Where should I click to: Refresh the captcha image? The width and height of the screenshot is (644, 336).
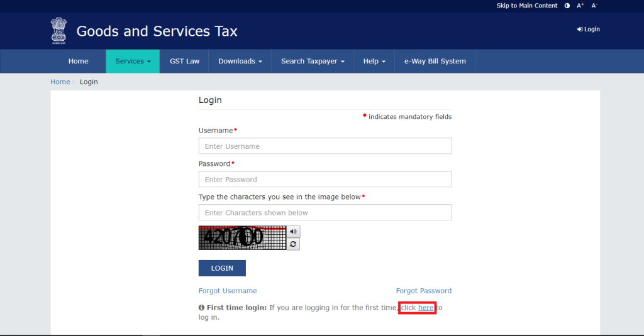(x=293, y=244)
